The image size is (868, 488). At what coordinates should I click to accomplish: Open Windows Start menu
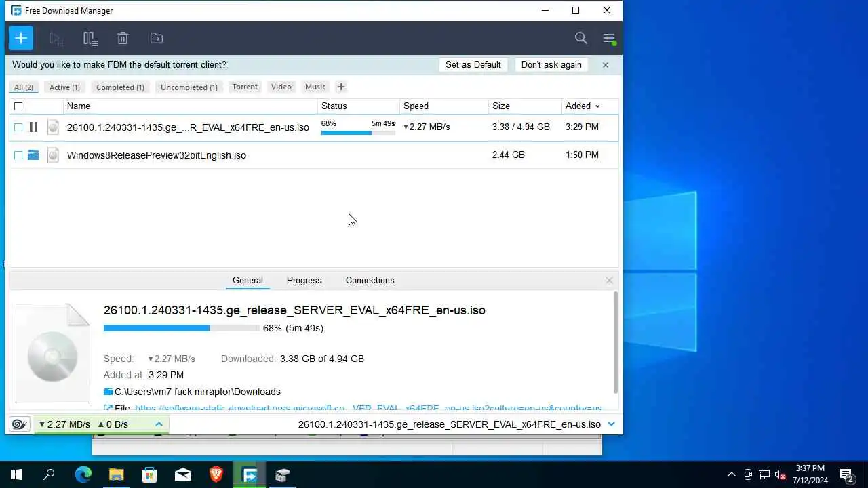[16, 474]
